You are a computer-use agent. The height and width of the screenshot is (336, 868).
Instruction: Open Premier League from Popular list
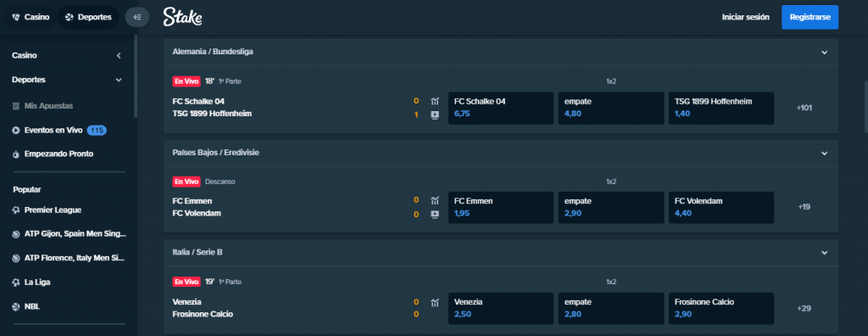tap(53, 210)
